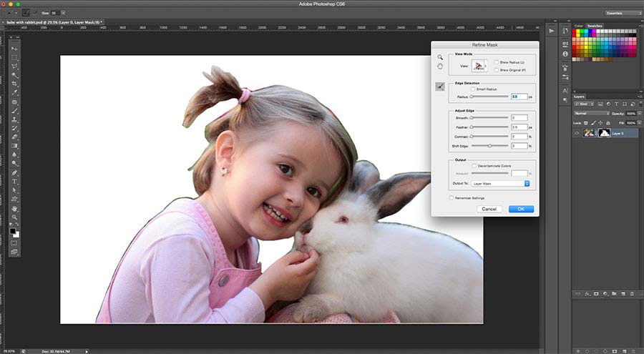Switch to the Color panel tab

578,26
